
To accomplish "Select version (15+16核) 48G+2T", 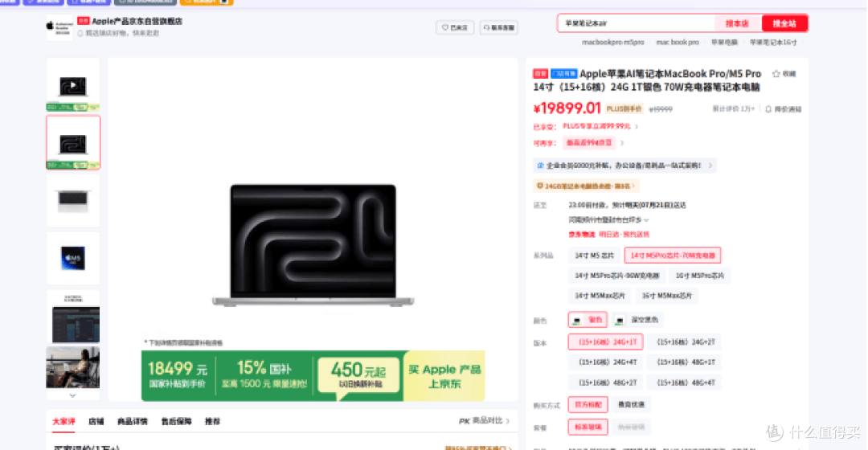I will (x=608, y=382).
